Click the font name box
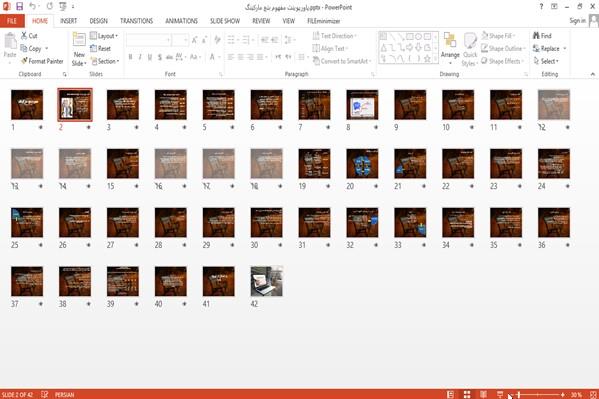Image resolution: width=599 pixels, height=399 pixels. point(148,40)
